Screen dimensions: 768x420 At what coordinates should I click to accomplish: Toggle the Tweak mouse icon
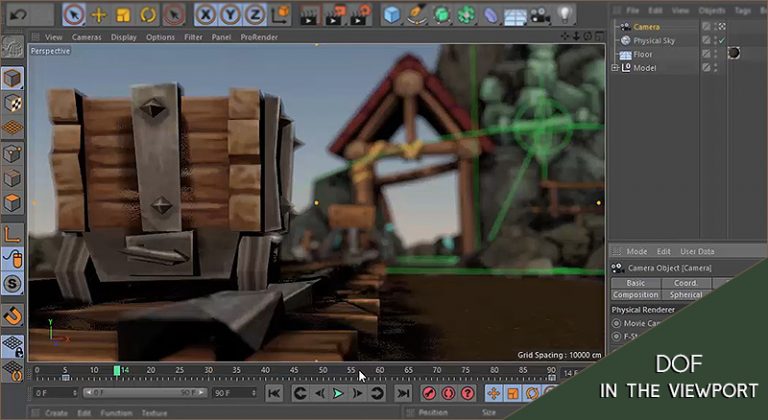(x=12, y=258)
